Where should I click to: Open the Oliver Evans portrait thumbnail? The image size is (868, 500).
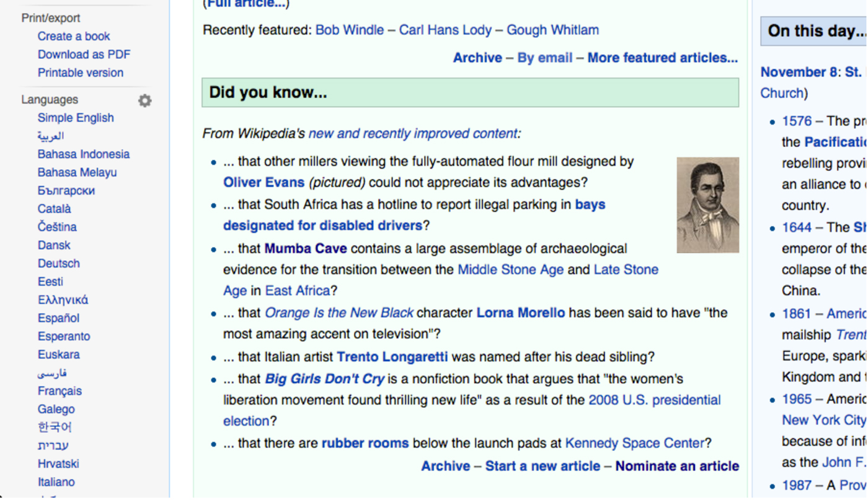tap(707, 205)
